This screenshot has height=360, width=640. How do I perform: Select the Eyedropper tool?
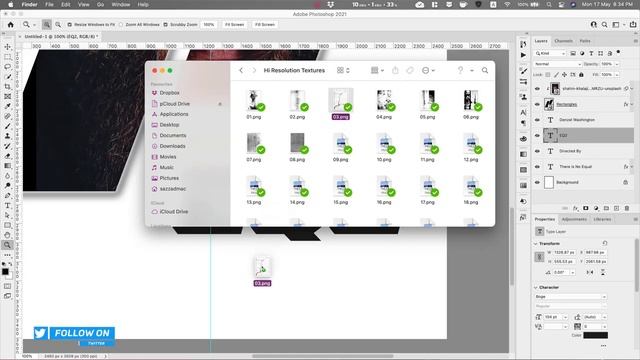click(7, 106)
